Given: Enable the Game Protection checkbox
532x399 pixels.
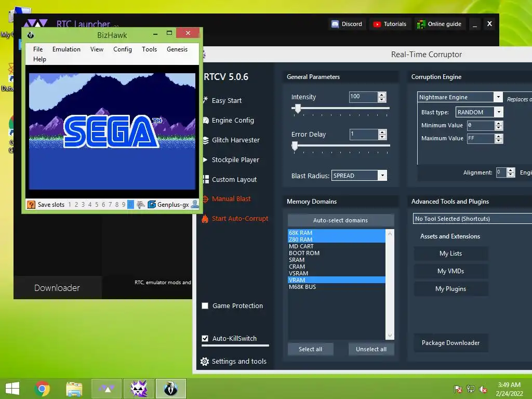Looking at the screenshot, I should (205, 305).
